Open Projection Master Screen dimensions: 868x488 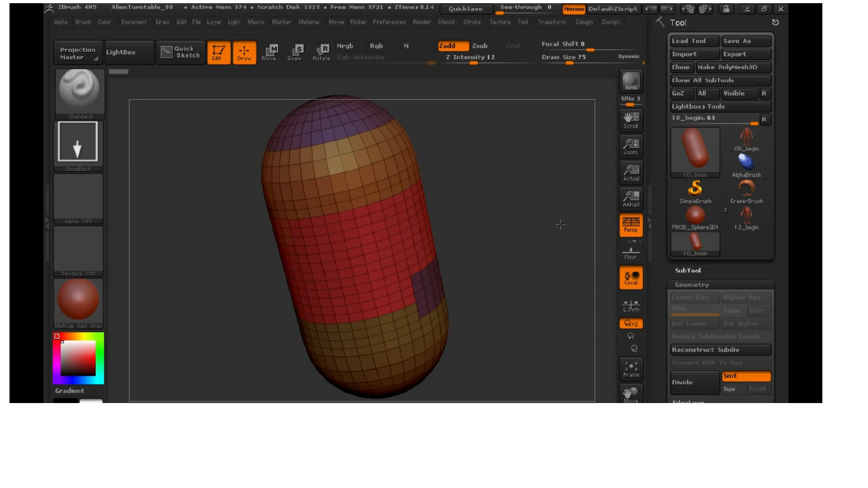click(78, 53)
